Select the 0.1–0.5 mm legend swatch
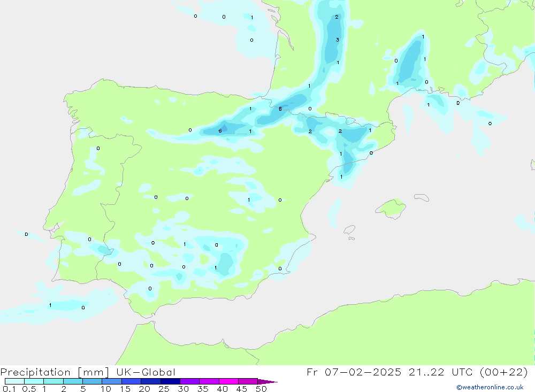The height and width of the screenshot is (392, 535). click(x=14, y=381)
